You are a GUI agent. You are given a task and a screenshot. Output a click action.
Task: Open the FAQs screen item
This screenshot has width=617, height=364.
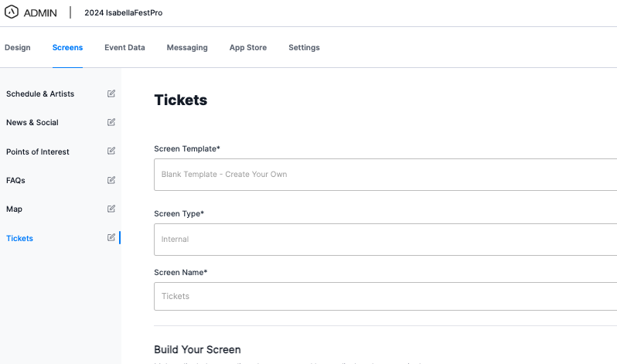pos(16,181)
